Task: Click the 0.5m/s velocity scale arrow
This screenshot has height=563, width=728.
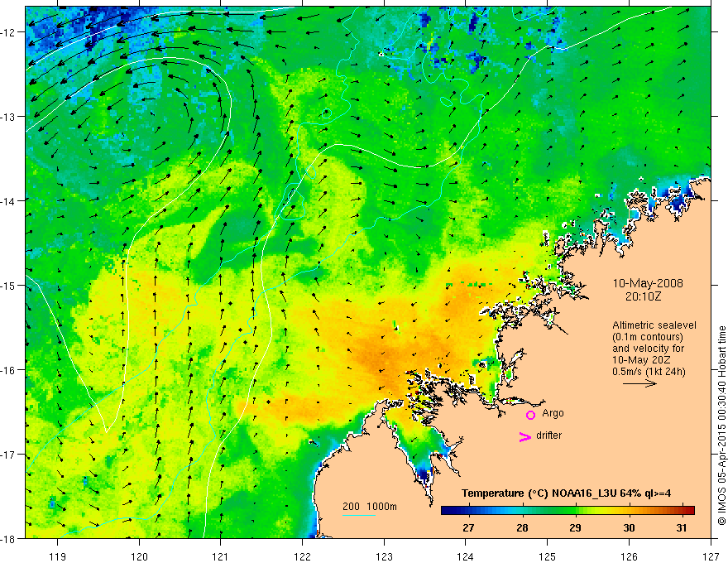Action: [x=639, y=383]
